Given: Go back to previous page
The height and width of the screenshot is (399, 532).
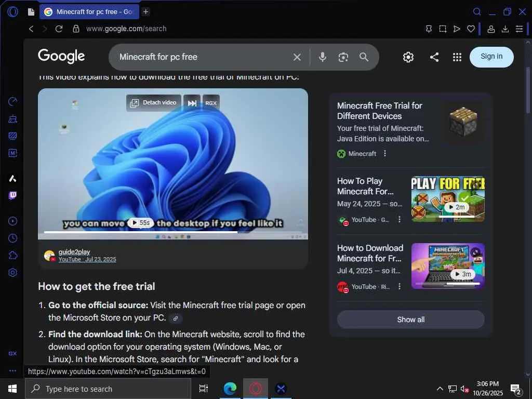Looking at the screenshot, I should point(31,29).
